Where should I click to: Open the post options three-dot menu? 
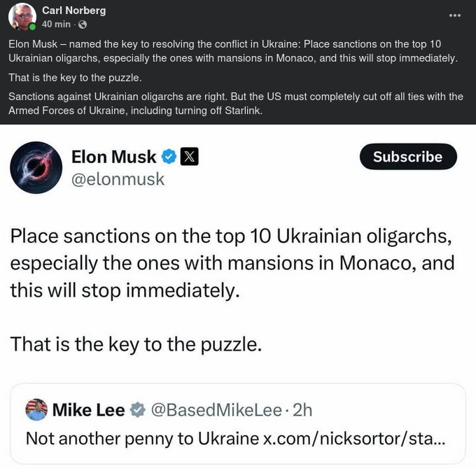tap(455, 15)
